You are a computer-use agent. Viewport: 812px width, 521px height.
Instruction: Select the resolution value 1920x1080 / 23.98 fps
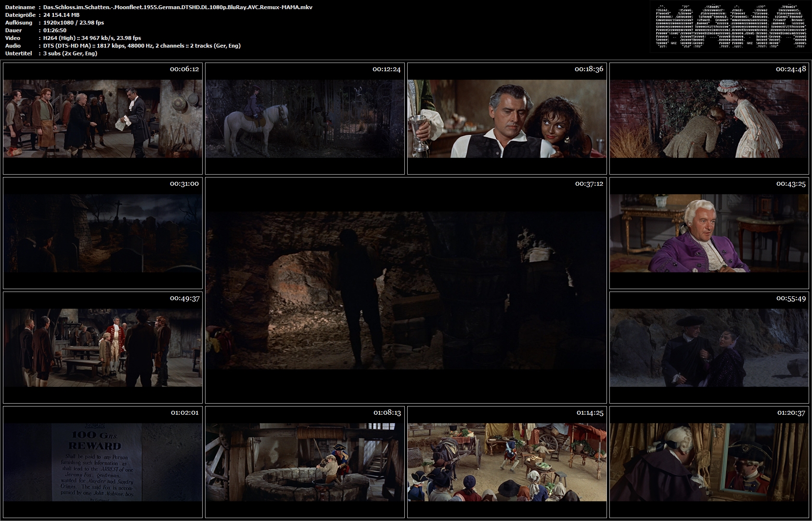(x=74, y=23)
